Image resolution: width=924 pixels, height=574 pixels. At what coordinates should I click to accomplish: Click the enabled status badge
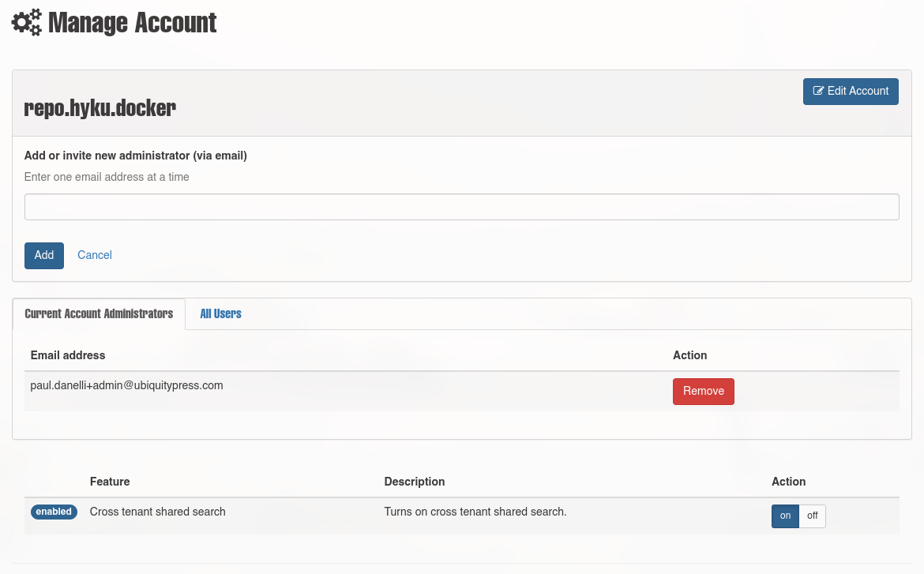pyautogui.click(x=54, y=512)
